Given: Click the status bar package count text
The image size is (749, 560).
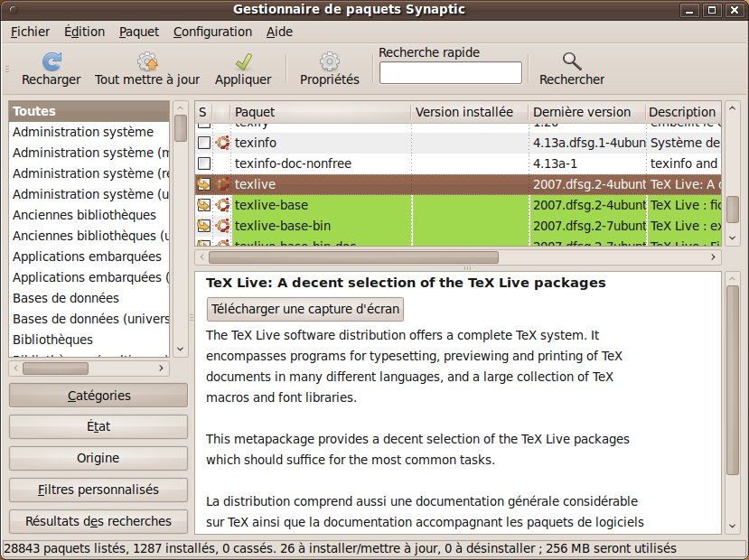Looking at the screenshot, I should (x=340, y=548).
